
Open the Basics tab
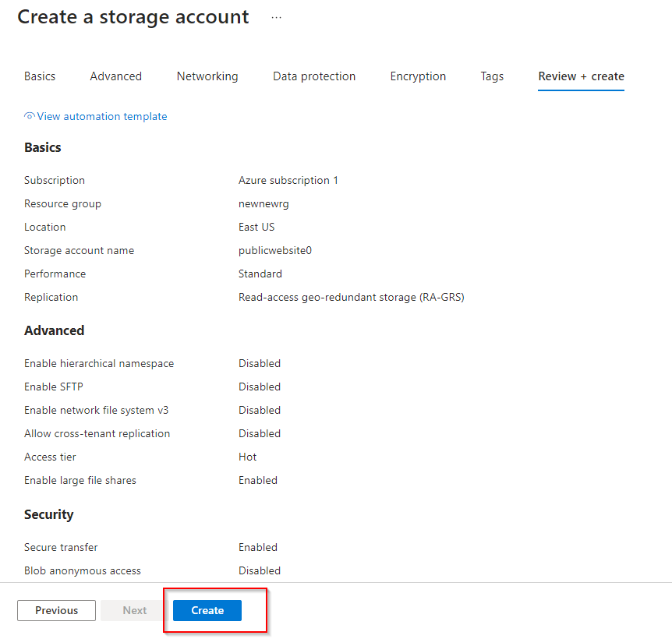coord(40,76)
